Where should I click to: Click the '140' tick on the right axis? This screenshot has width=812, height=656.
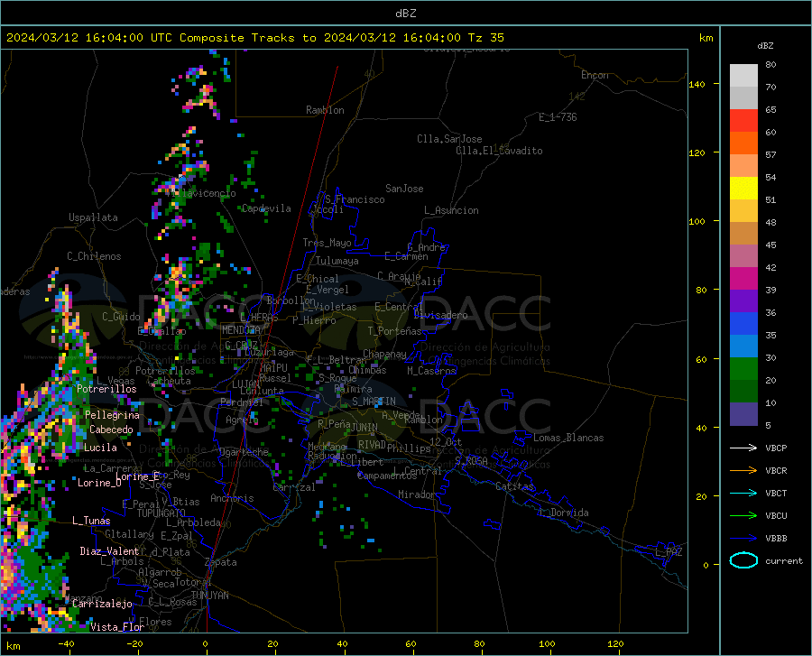[x=697, y=85]
